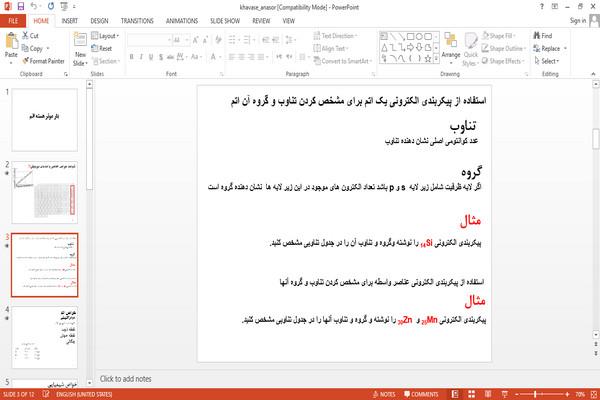Viewport: 600px width, 400px height.
Task: Open Comments pane from status bar
Action: pyautogui.click(x=421, y=394)
